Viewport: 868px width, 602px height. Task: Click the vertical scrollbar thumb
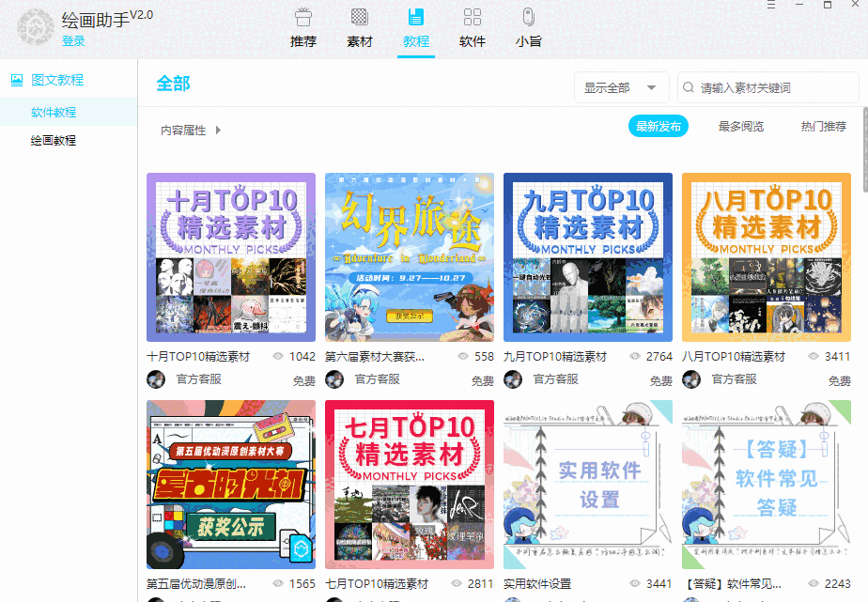point(864,149)
